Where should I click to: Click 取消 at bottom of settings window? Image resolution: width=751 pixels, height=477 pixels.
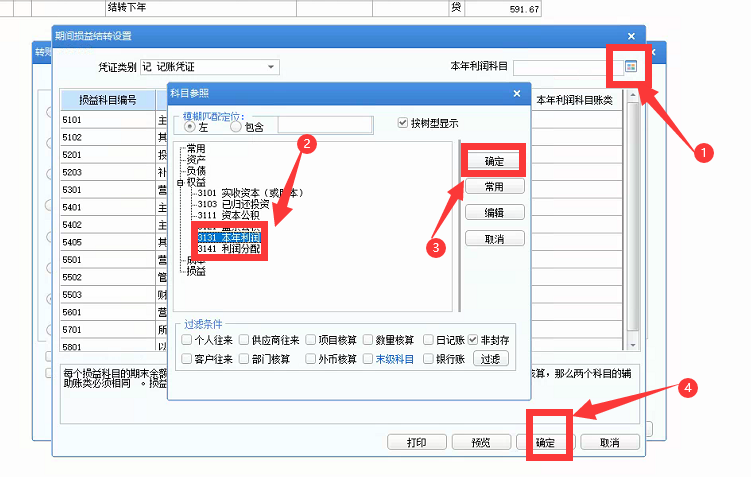tap(610, 443)
